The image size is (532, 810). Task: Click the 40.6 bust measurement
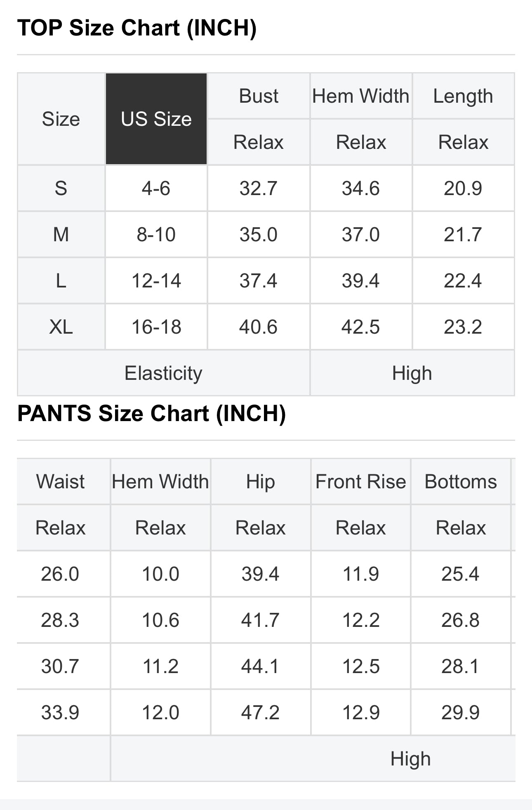click(x=259, y=327)
